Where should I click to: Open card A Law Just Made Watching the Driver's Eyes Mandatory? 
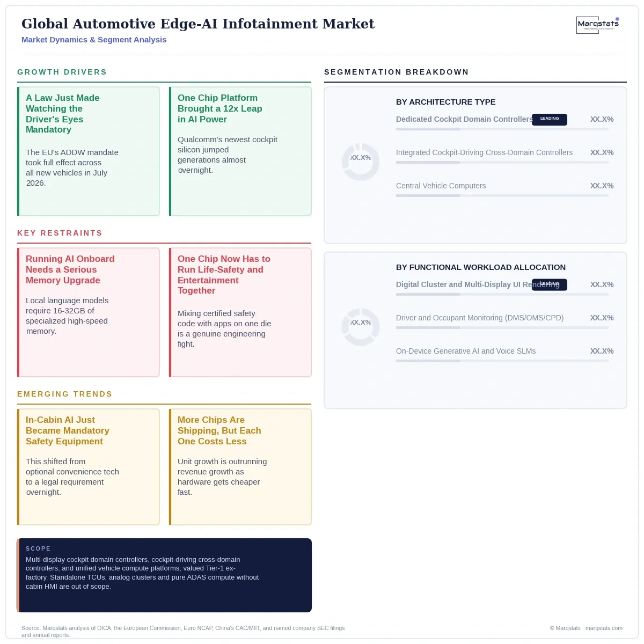89,151
